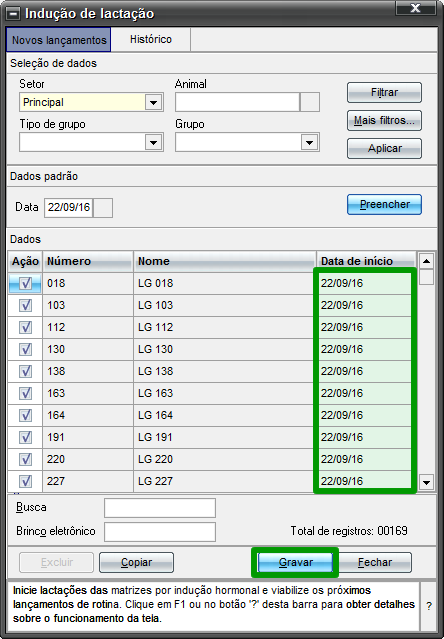This screenshot has width=444, height=639.
Task: Select the name cell LG 164
Action: 225,415
